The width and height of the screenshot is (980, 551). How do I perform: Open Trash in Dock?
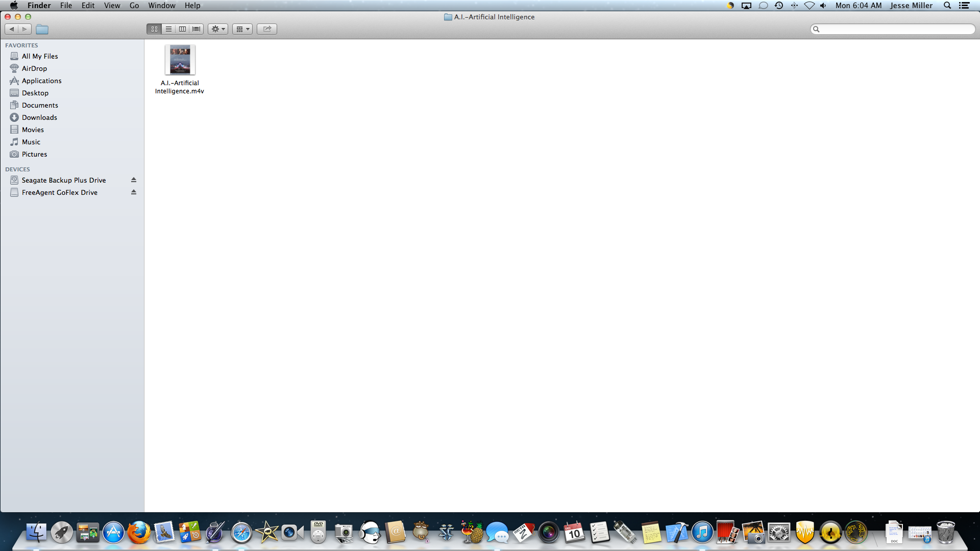pyautogui.click(x=946, y=533)
